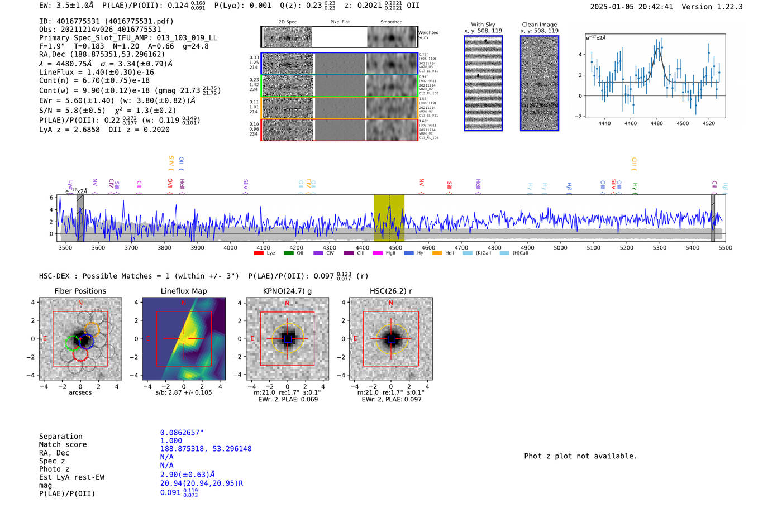Select the KPNO(24.7) g cutout image
The image size is (782, 532).
coord(287,339)
